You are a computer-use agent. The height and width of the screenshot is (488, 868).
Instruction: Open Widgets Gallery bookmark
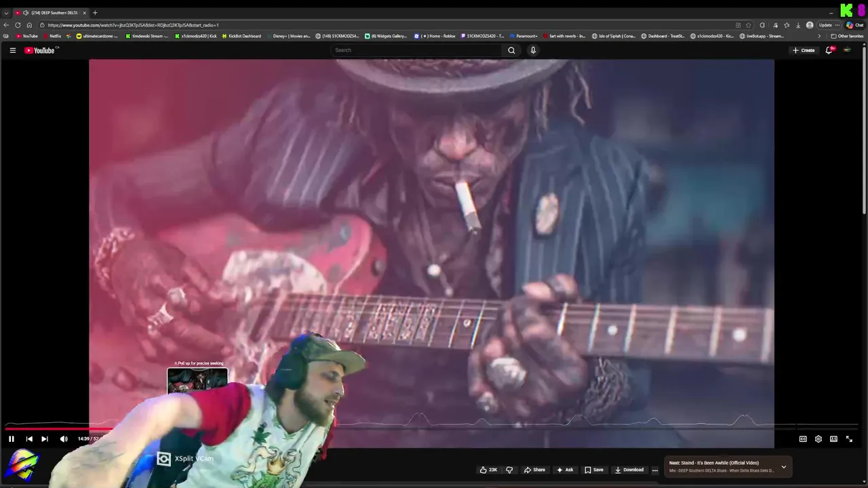tap(386, 36)
